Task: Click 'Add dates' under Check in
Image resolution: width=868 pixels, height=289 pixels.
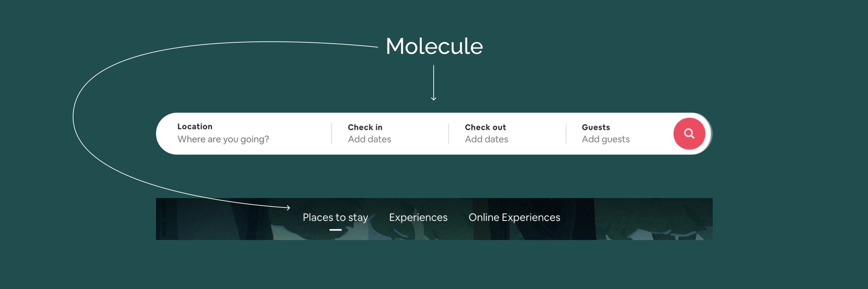Action: [369, 139]
